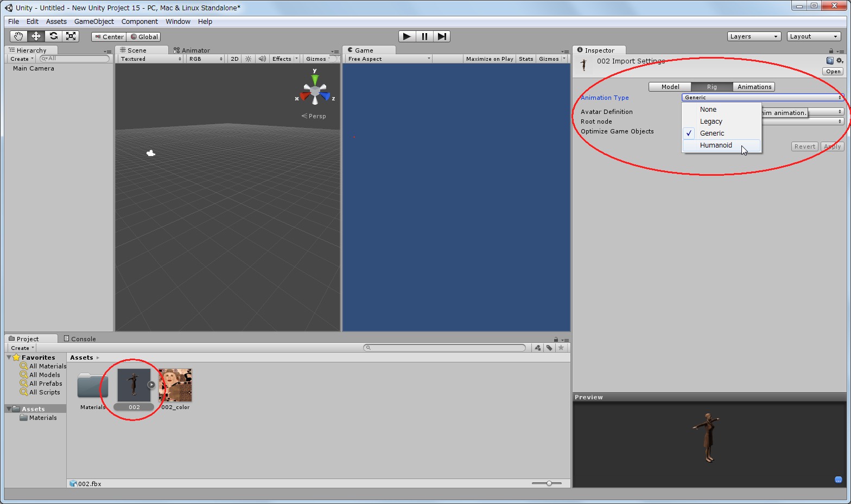The image size is (851, 504).
Task: Open Textured draw mode dropdown
Action: pos(151,59)
